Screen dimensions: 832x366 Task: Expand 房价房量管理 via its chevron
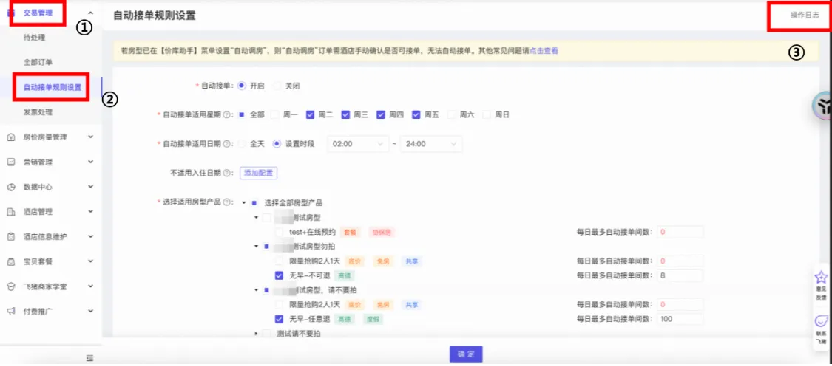pos(91,137)
